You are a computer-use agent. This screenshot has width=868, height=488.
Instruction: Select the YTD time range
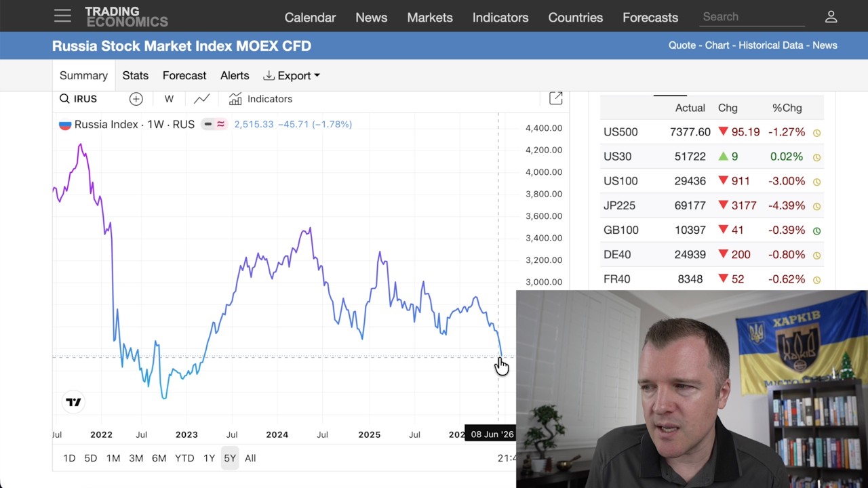184,458
